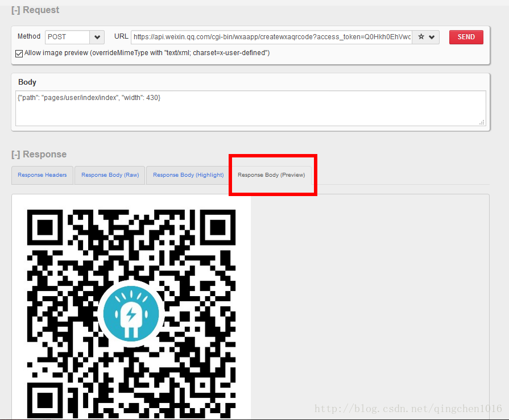Collapse the Request section header
509x420 pixels.
[x=35, y=10]
